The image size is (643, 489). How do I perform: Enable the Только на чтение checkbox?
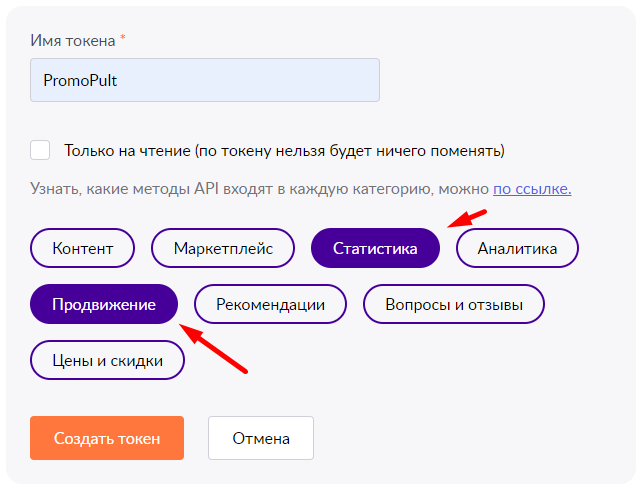[40, 150]
